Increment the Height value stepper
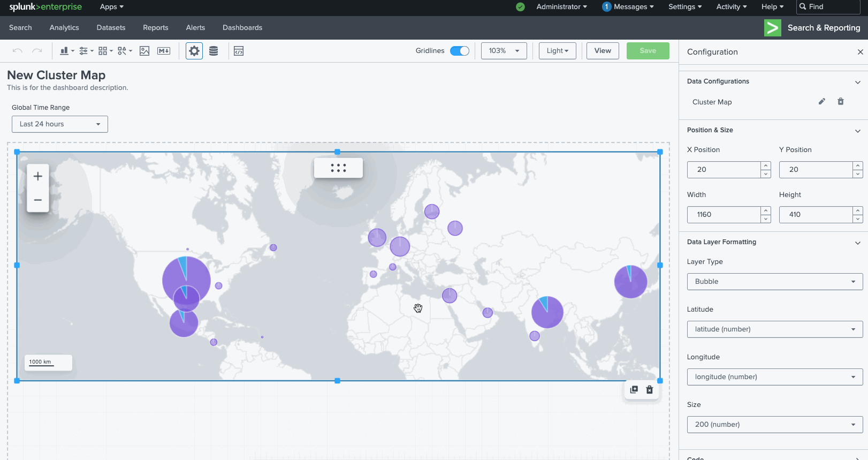Screen dimensions: 868x460 tap(858, 211)
